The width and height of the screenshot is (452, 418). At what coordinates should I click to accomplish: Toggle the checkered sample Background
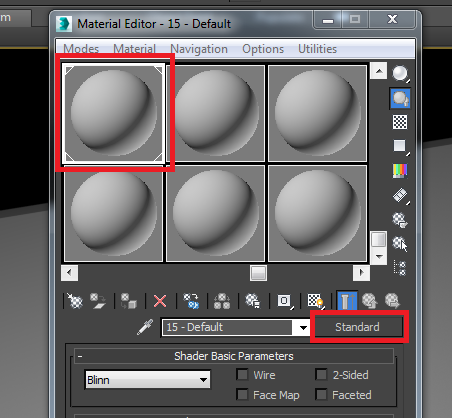(x=400, y=122)
